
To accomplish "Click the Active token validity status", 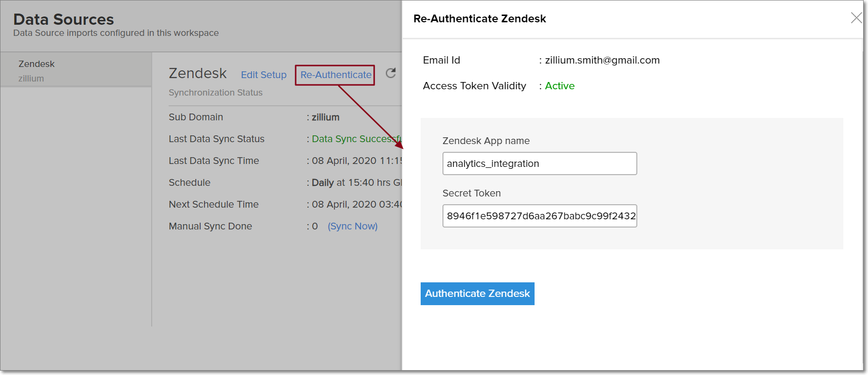I will 560,86.
